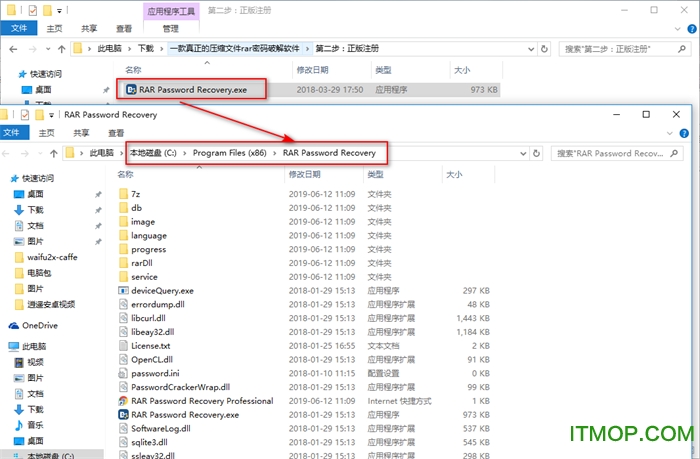
Task: Go back in back window navigation
Action: pos(13,49)
